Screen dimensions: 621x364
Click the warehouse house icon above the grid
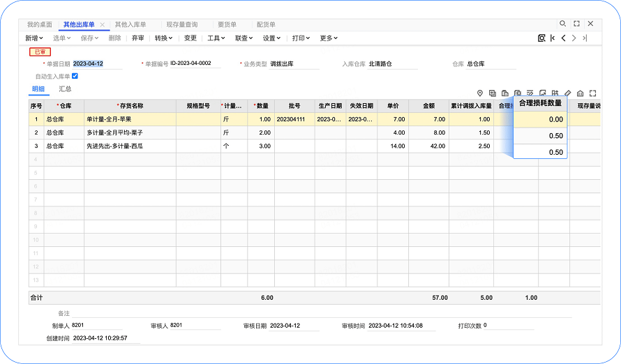[x=580, y=93]
